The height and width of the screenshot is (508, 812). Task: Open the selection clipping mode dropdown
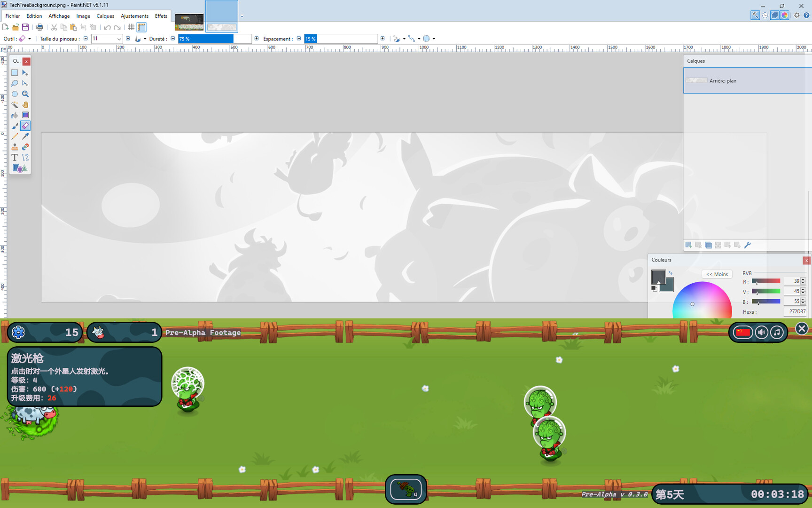(429, 39)
